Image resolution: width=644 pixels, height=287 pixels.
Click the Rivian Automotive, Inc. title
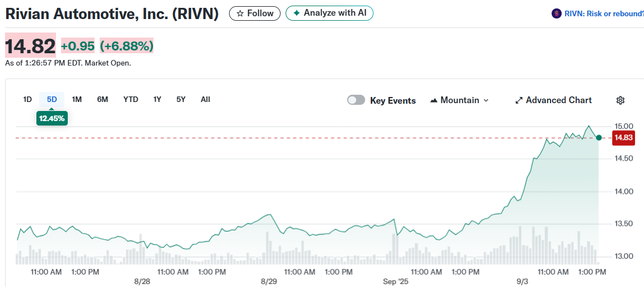click(x=111, y=13)
